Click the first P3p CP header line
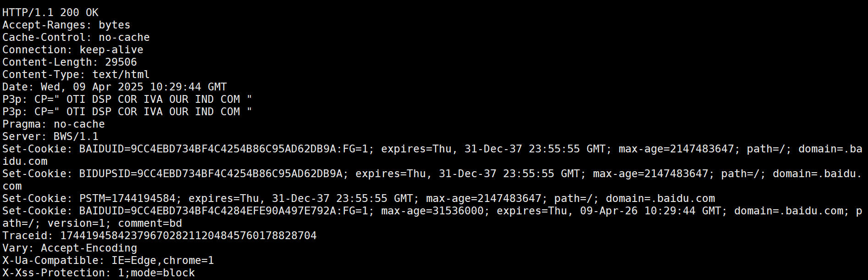 click(x=127, y=99)
